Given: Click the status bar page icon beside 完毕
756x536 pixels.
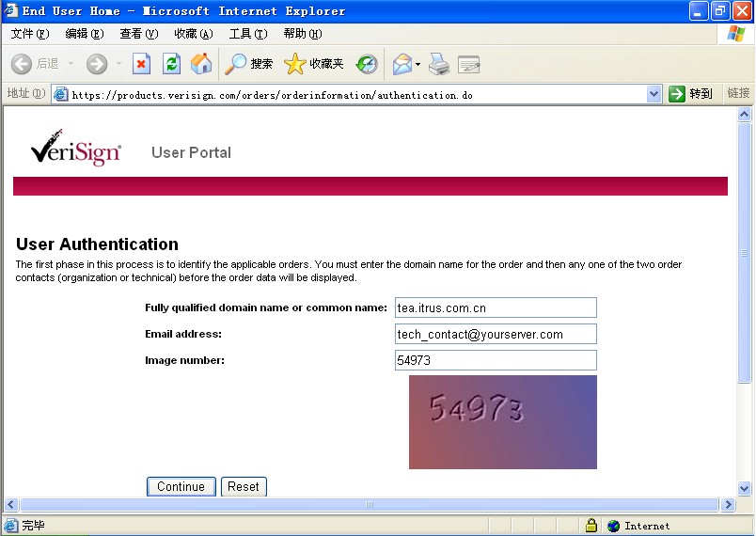Looking at the screenshot, I should pyautogui.click(x=10, y=525).
